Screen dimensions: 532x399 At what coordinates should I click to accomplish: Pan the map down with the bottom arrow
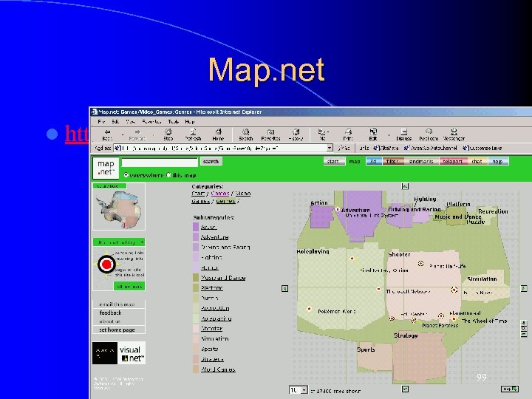coord(405,389)
